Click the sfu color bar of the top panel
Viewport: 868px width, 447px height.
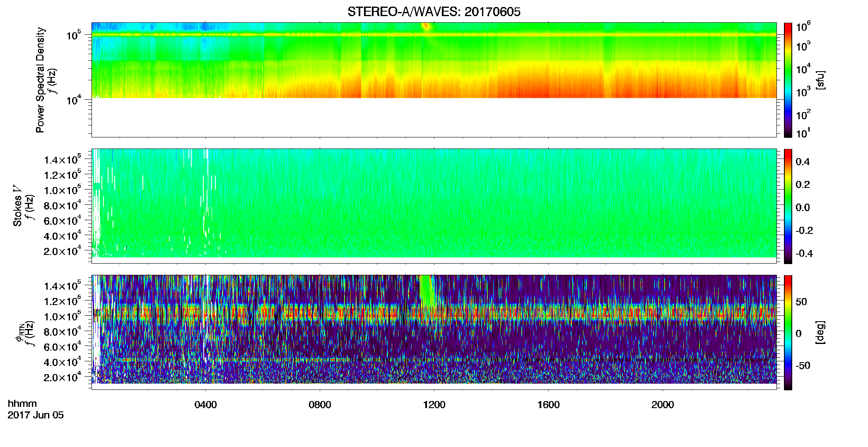coord(788,80)
